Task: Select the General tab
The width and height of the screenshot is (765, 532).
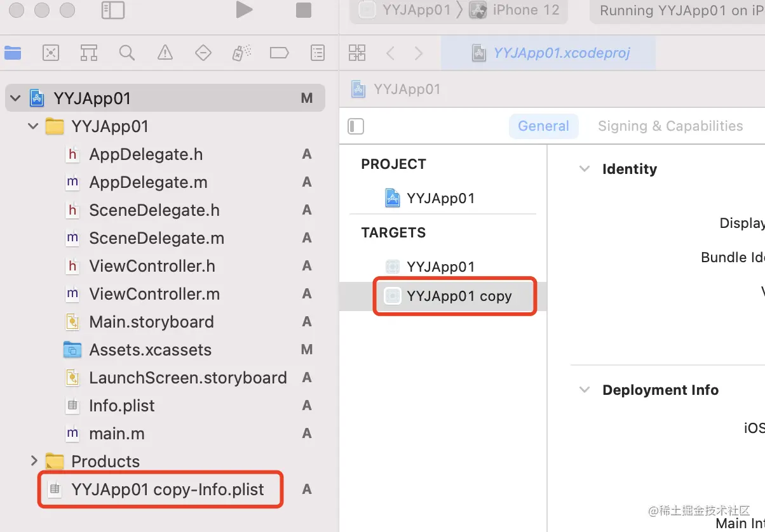Action: pos(543,126)
